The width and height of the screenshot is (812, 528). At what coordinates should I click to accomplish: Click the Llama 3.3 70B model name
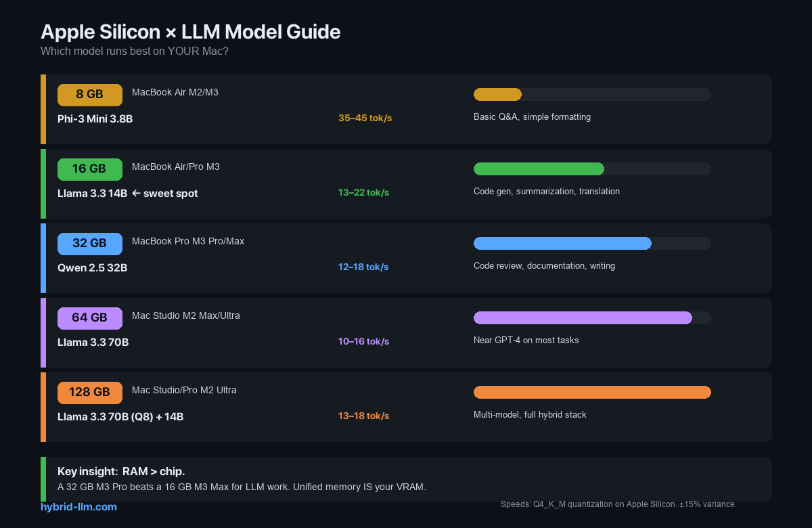[x=93, y=343]
